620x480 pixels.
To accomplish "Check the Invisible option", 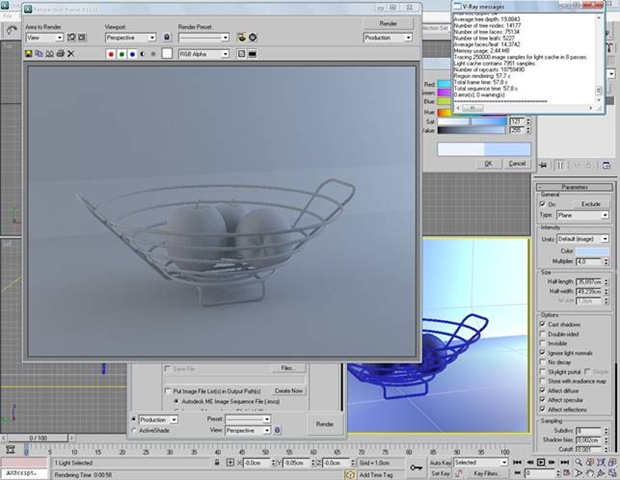I will (541, 344).
